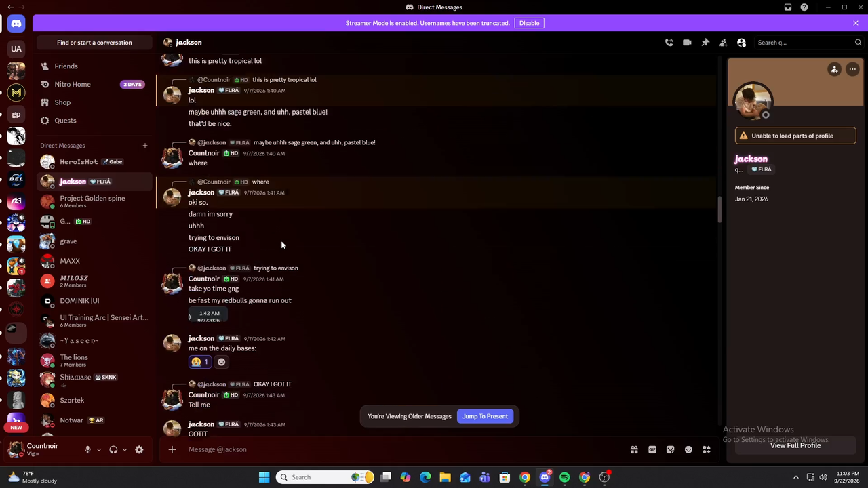The image size is (868, 488).
Task: Expand microphone input options arrow
Action: (x=99, y=449)
